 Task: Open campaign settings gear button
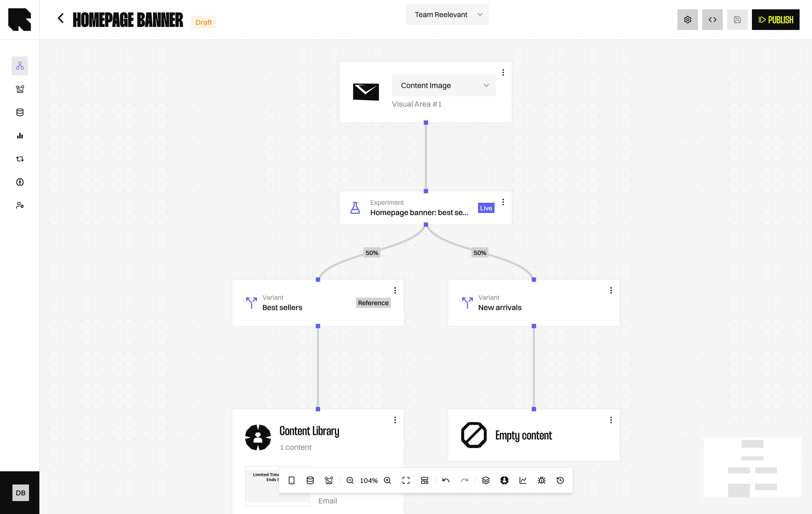[687, 20]
